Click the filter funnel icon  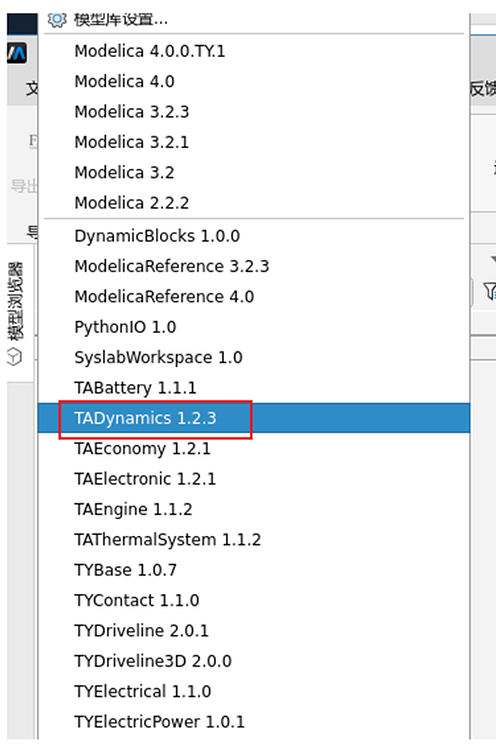[490, 291]
